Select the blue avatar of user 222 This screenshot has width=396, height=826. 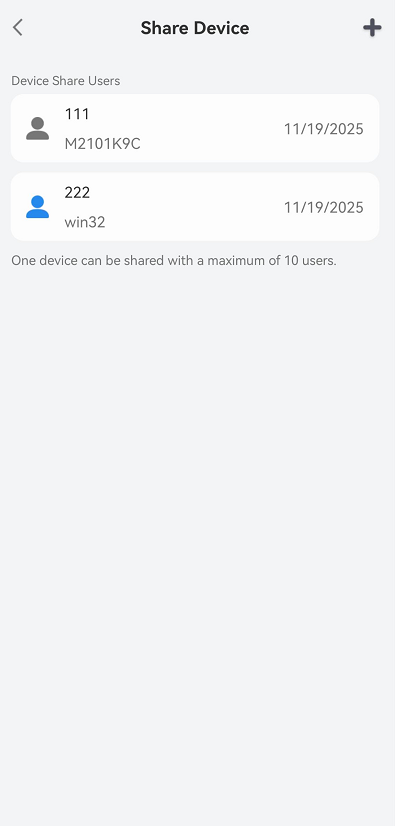click(x=37, y=207)
